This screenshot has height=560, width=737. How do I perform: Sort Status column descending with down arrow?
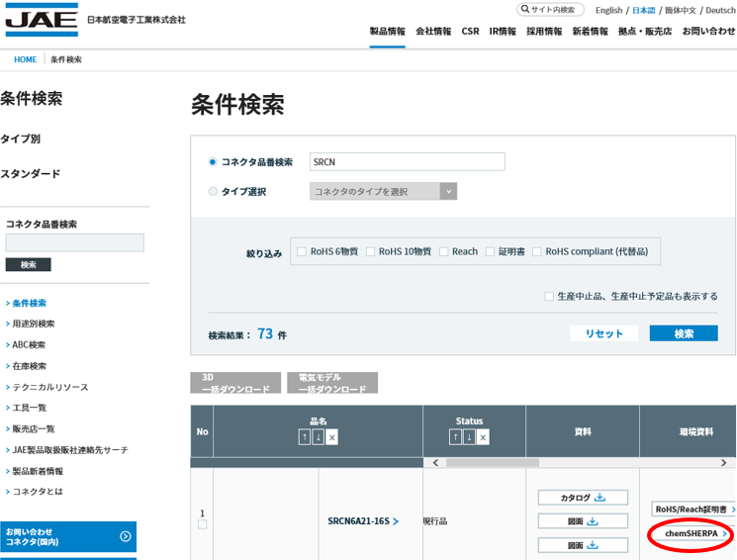click(x=469, y=437)
